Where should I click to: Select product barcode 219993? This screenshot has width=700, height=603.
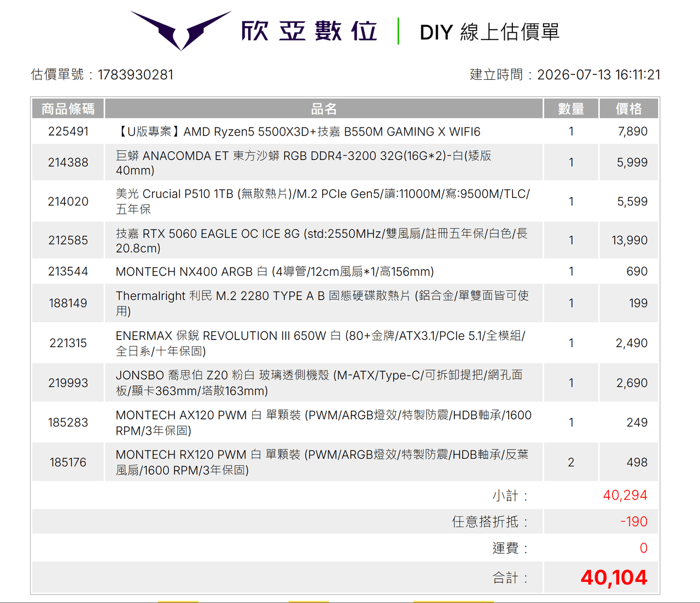[x=68, y=383]
